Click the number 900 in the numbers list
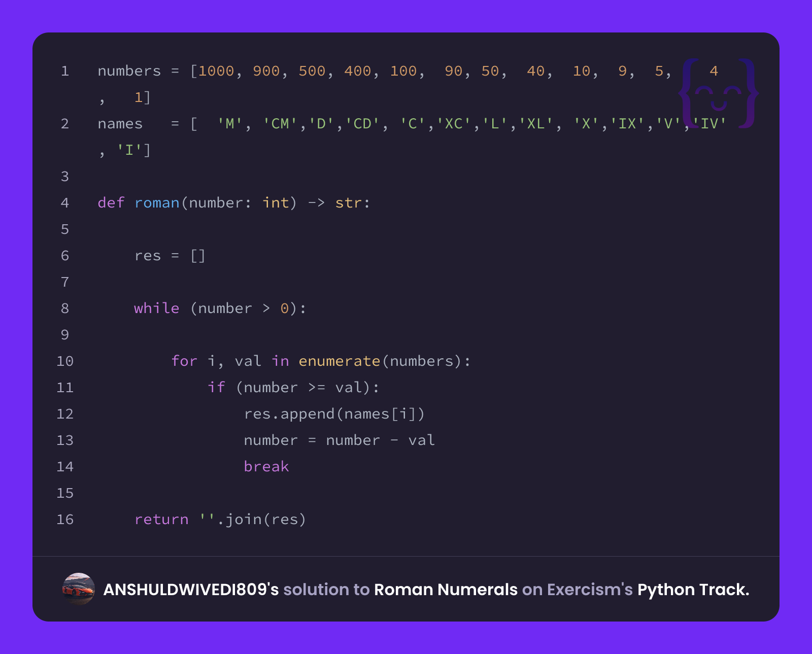Screen dimensions: 812x654 (x=266, y=71)
